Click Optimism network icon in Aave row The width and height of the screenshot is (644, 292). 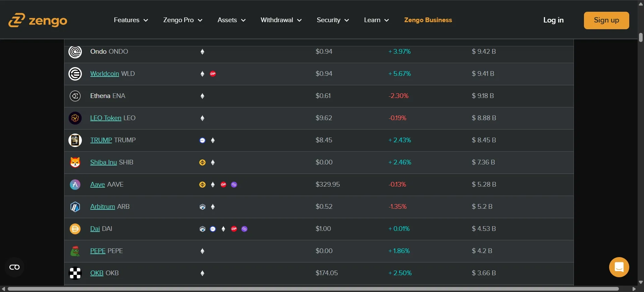pyautogui.click(x=223, y=185)
